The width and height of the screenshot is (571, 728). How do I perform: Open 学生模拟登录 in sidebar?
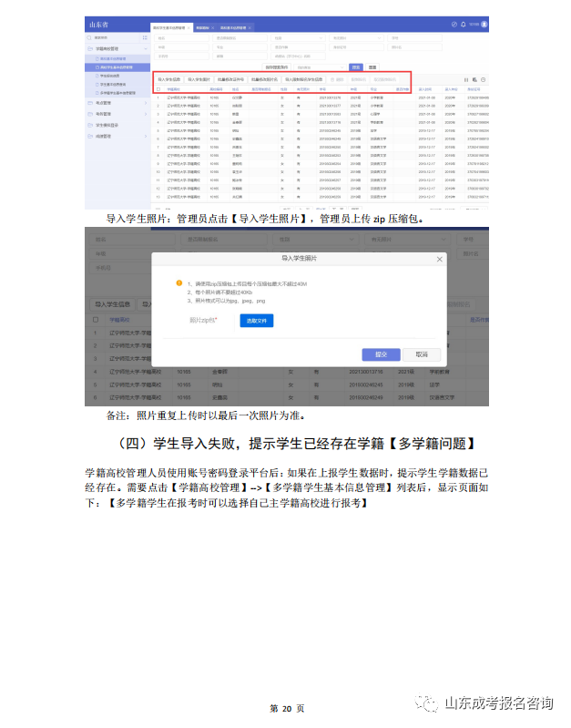117,126
